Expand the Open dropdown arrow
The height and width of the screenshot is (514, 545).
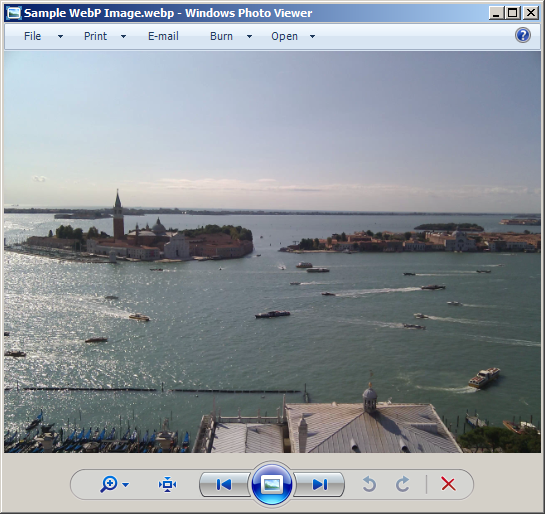pos(312,36)
